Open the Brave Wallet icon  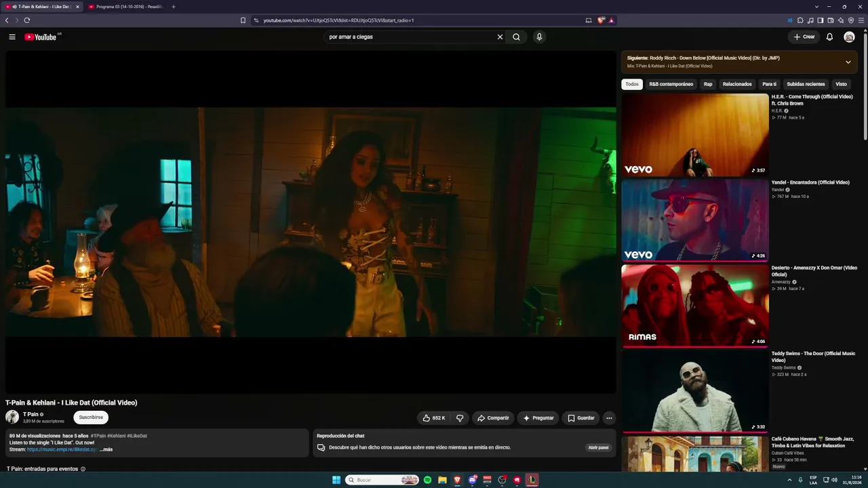(x=831, y=20)
